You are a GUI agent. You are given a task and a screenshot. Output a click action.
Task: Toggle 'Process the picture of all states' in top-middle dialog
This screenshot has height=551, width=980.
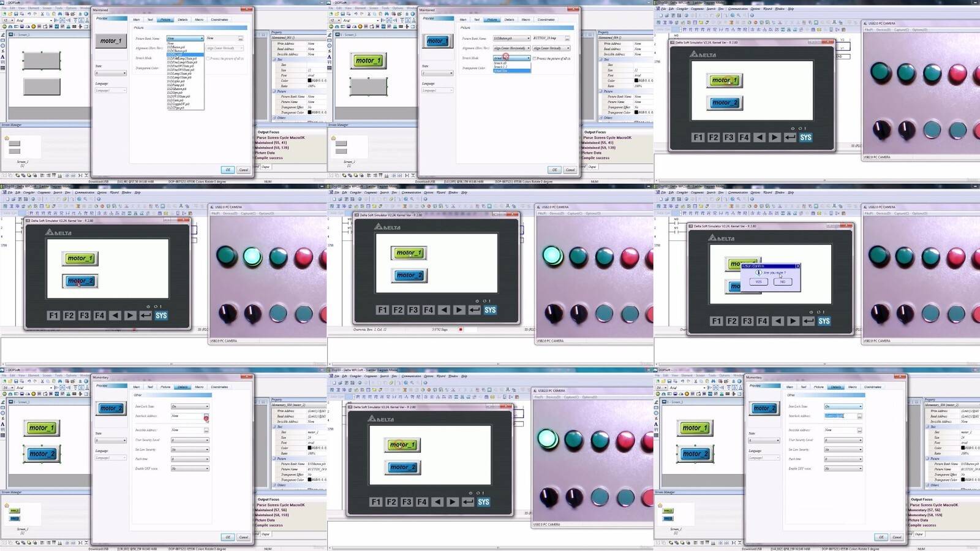coord(535,58)
